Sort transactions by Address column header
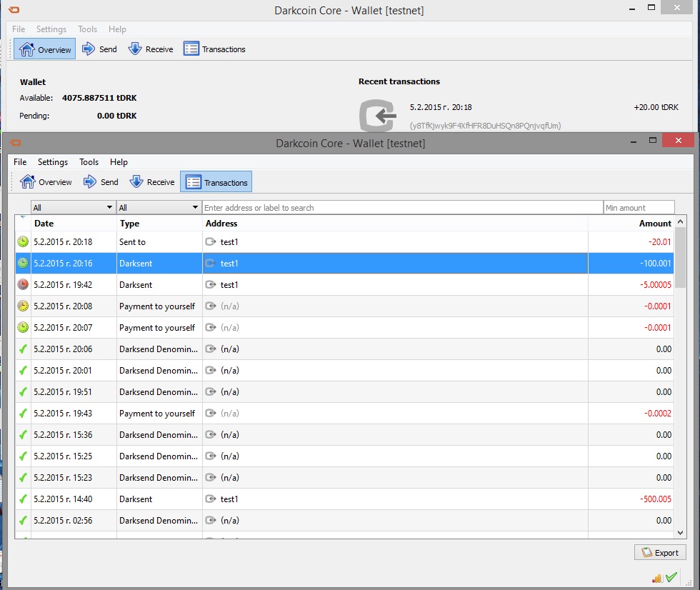The image size is (700, 590). [x=395, y=223]
